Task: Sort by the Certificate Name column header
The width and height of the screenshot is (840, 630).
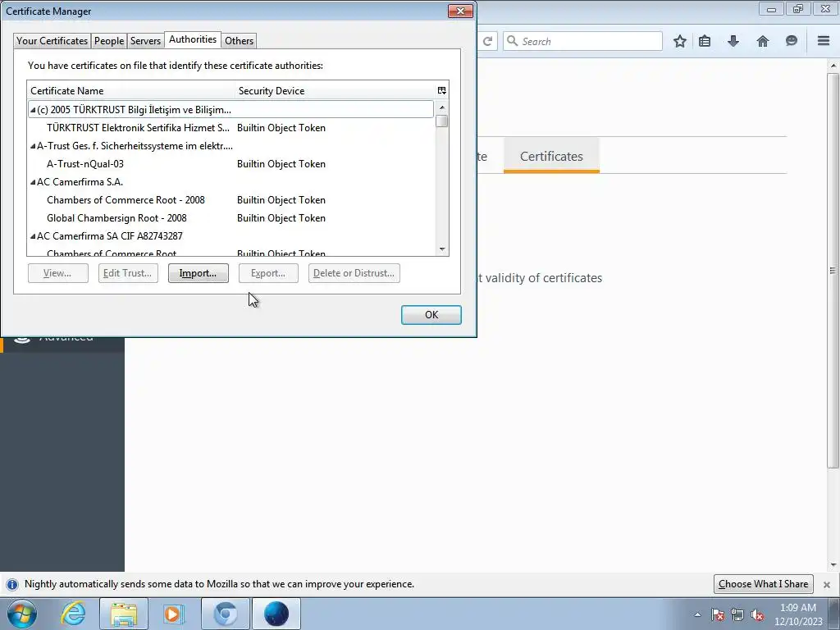Action: point(131,90)
